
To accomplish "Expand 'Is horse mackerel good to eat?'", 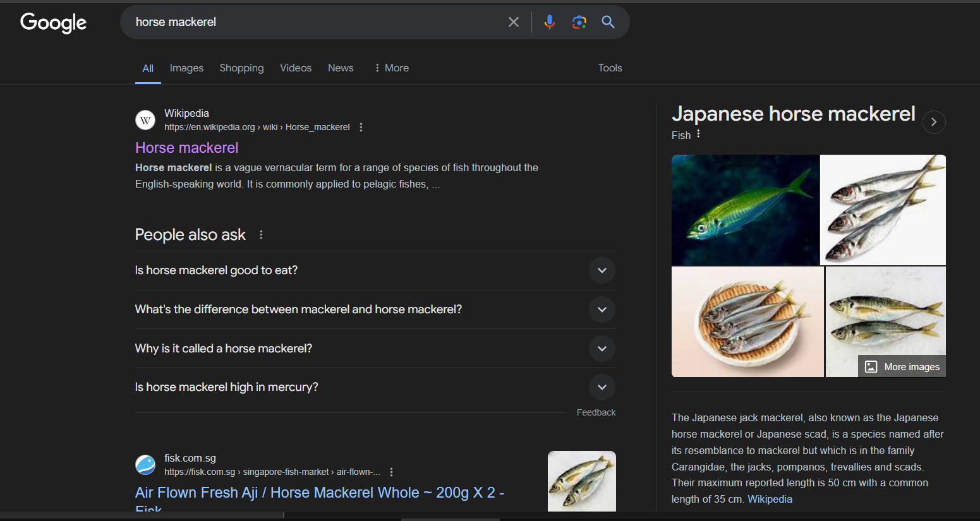I will point(375,270).
